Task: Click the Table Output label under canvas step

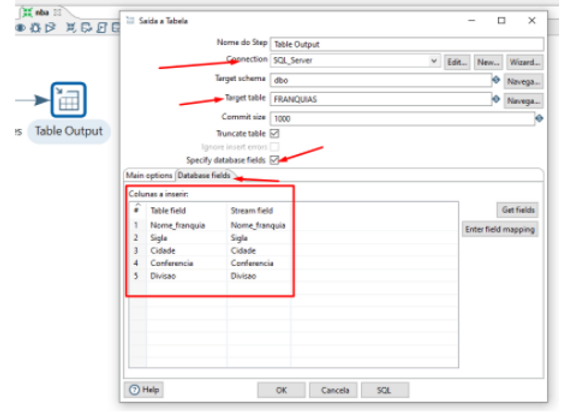Action: click(69, 131)
